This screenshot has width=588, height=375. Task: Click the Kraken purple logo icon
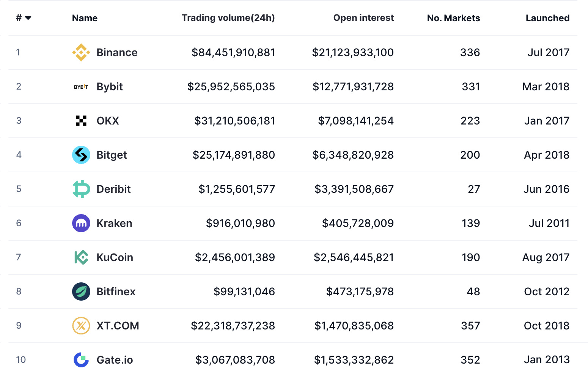81,223
